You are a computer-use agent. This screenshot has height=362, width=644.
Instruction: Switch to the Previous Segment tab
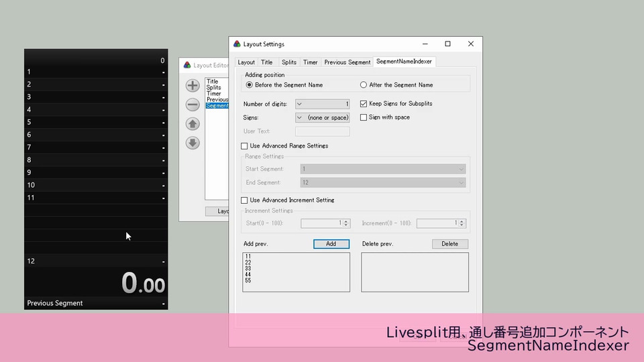click(x=347, y=62)
